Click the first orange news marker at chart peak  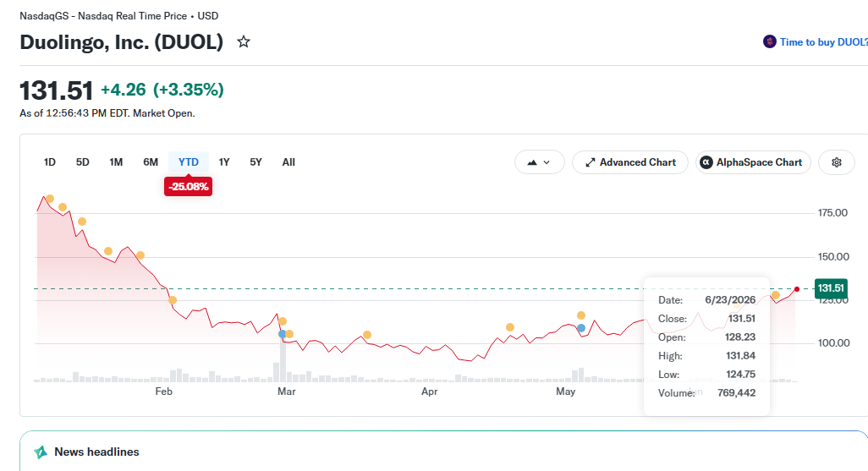click(50, 199)
